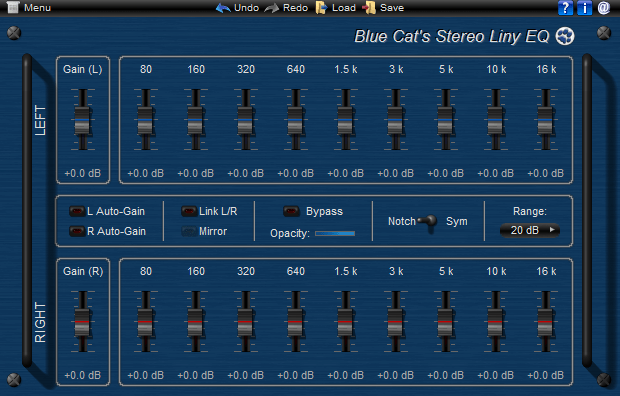Click the Sym label
The width and height of the screenshot is (620, 396).
[x=457, y=221]
